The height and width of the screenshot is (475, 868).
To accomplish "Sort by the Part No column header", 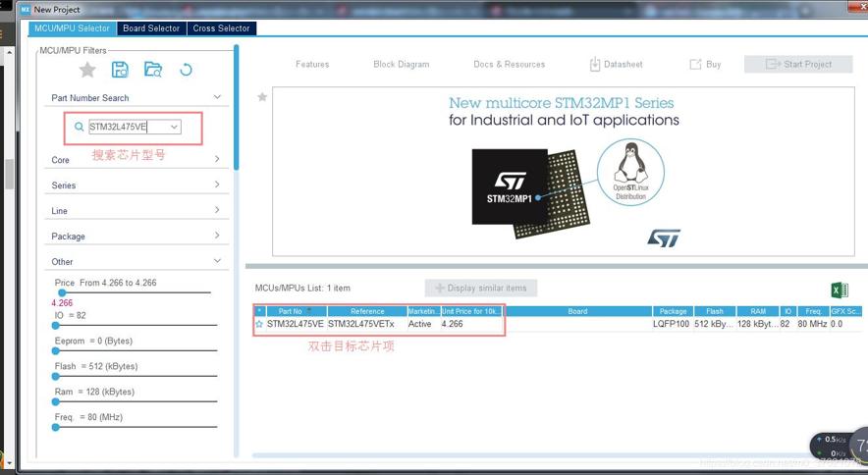I will point(297,311).
